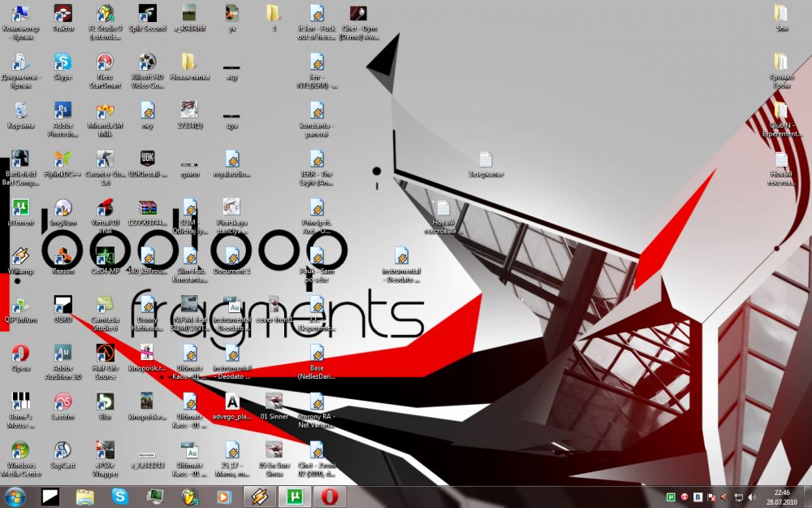This screenshot has width=812, height=508.
Task: Click the Skype shortcut on the desktop
Action: [x=63, y=67]
